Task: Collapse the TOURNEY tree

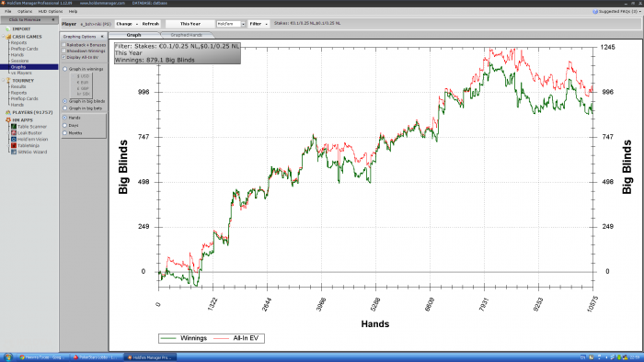Action: (4, 80)
